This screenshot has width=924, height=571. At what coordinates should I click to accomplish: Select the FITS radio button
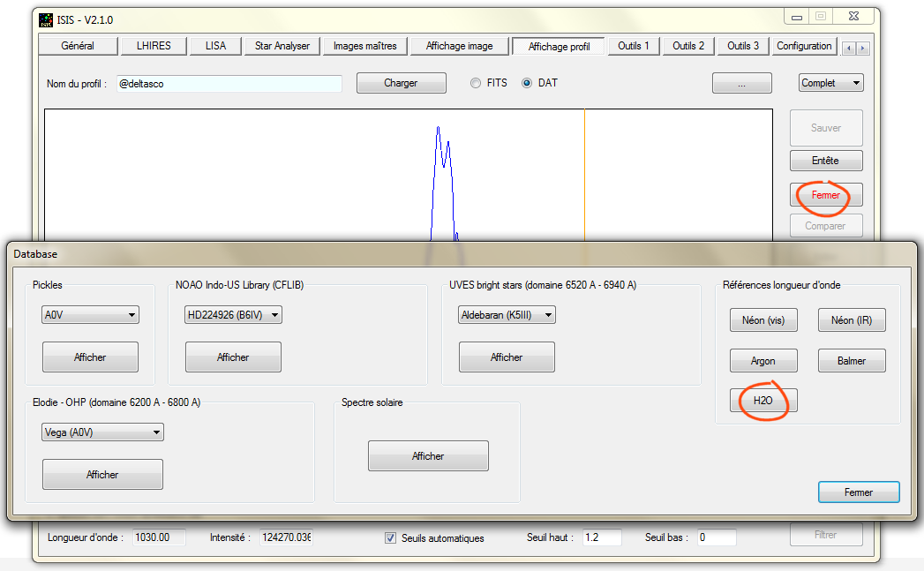click(x=476, y=83)
